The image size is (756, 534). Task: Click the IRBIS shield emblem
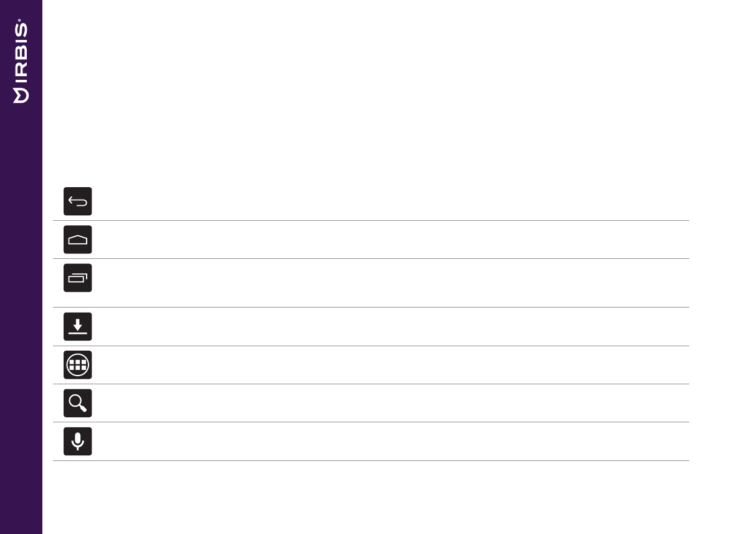21,95
